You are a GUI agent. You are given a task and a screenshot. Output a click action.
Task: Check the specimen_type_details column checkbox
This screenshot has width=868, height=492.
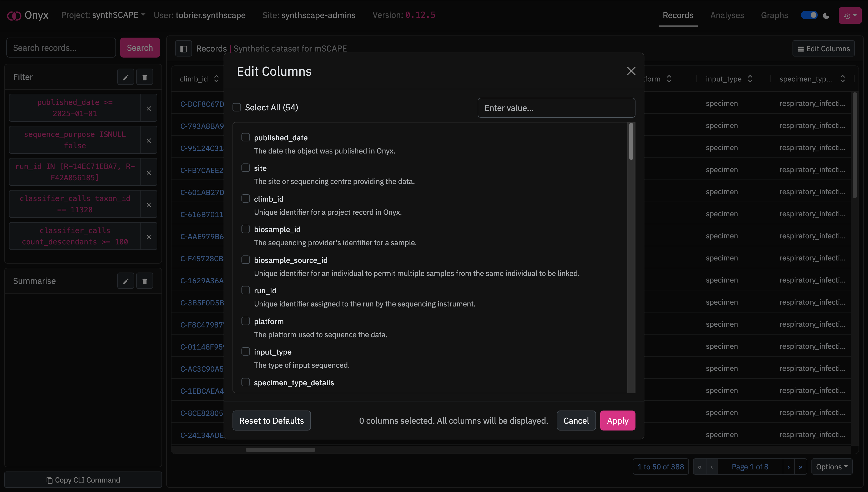click(245, 382)
